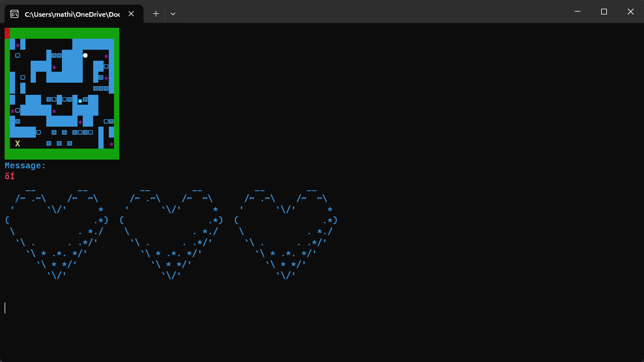Click the cyan star tile in the map center
Screen dimensions: 644x362
point(80,101)
